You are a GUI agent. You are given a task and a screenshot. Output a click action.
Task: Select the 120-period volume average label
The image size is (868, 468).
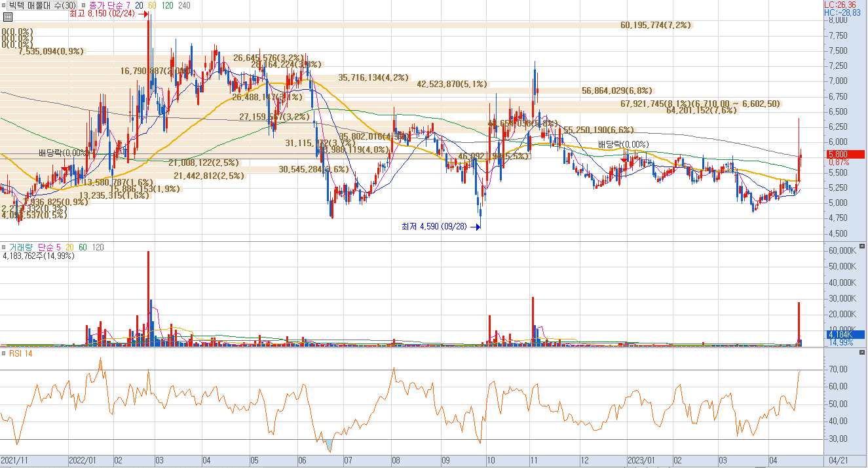tap(98, 248)
